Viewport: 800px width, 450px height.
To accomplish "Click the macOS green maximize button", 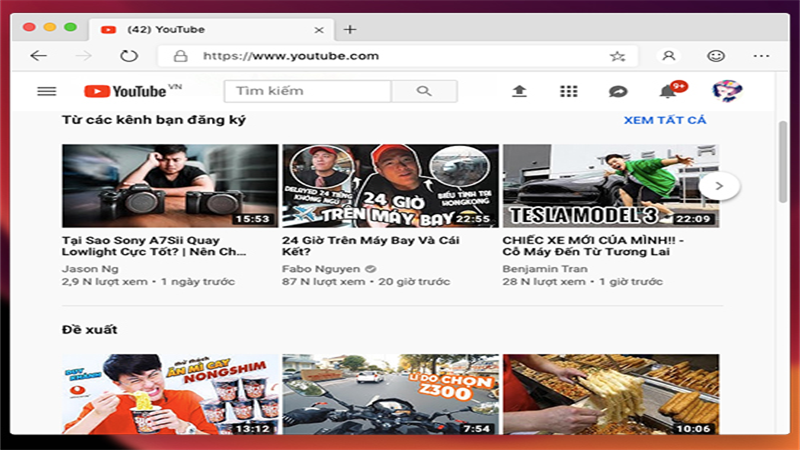I will 70,27.
